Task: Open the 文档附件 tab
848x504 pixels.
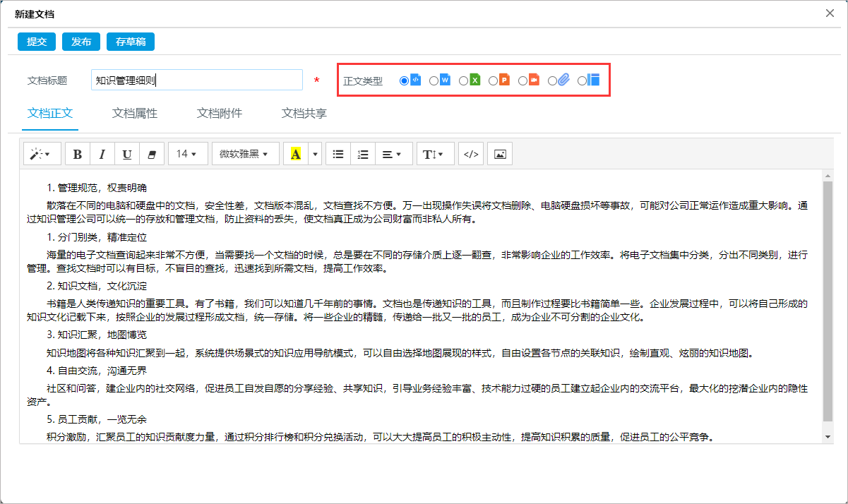Action: pyautogui.click(x=220, y=114)
